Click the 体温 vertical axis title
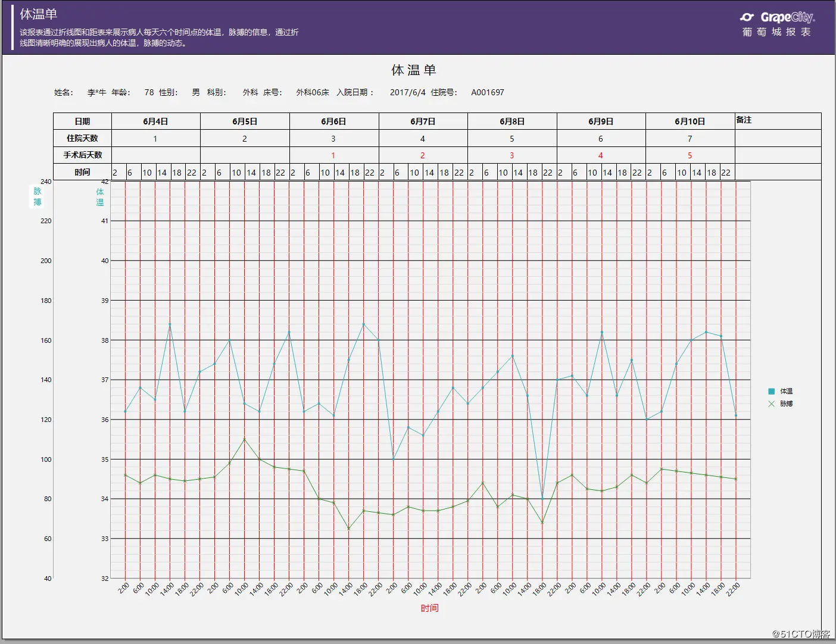The width and height of the screenshot is (836, 644). coord(100,196)
